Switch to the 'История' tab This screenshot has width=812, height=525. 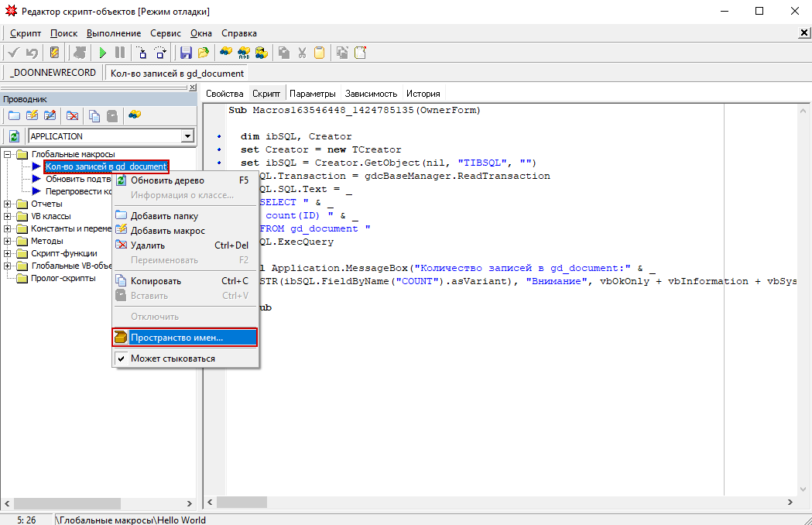(423, 94)
